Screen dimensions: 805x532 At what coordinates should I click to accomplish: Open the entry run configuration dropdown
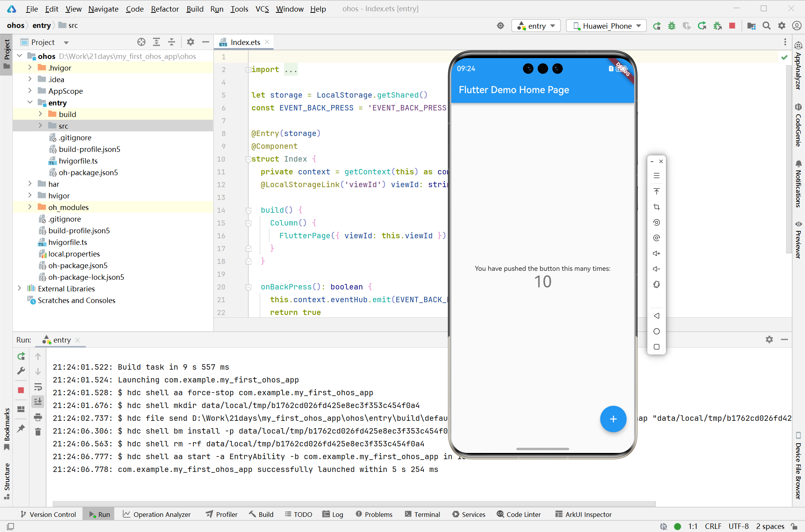[536, 26]
